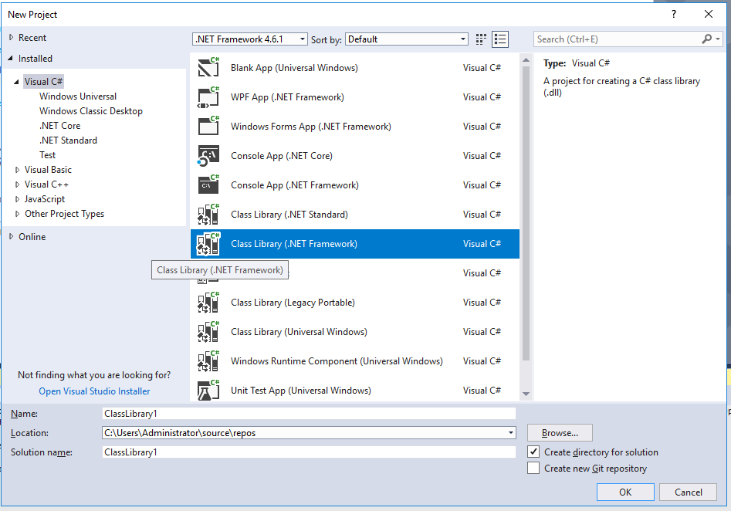Click the template list scroll up arrow
This screenshot has width=731, height=511.
coord(526,60)
